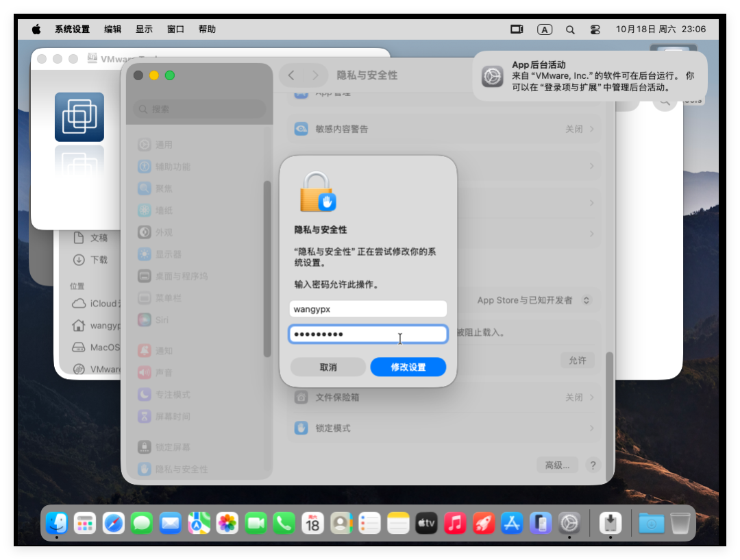Open Photos from the Dock
This screenshot has height=560, width=740.
227,523
